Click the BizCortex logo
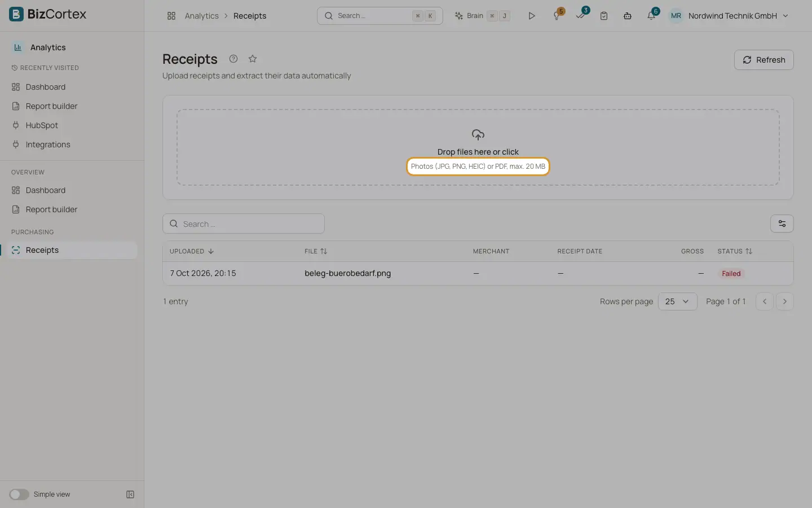 (x=48, y=14)
